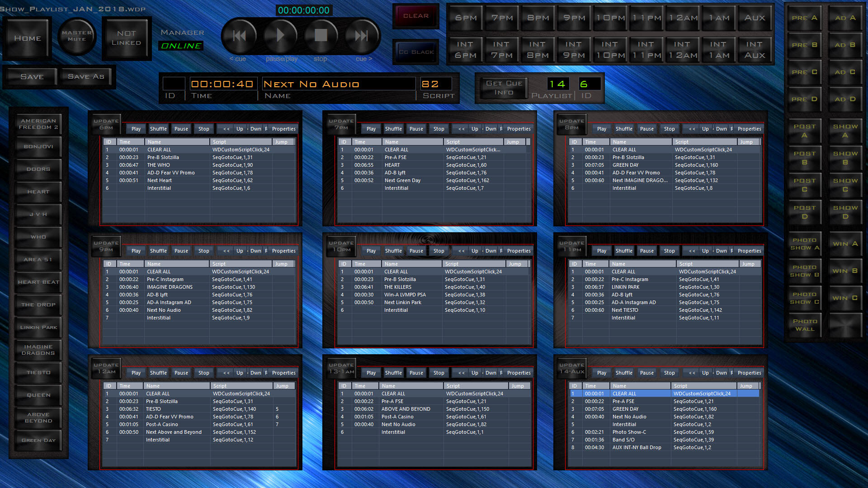Image resolution: width=868 pixels, height=488 pixels.
Task: Click the previous cue rewind button
Action: tap(239, 36)
